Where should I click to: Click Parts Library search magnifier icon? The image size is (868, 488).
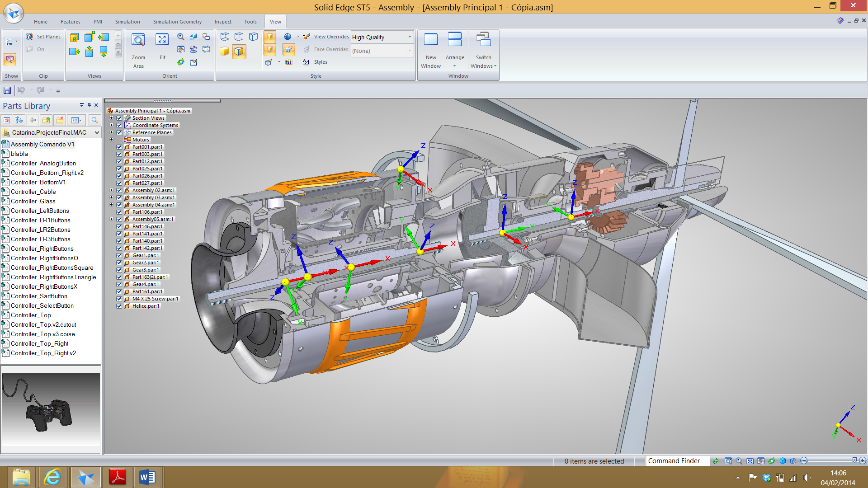coord(94,120)
